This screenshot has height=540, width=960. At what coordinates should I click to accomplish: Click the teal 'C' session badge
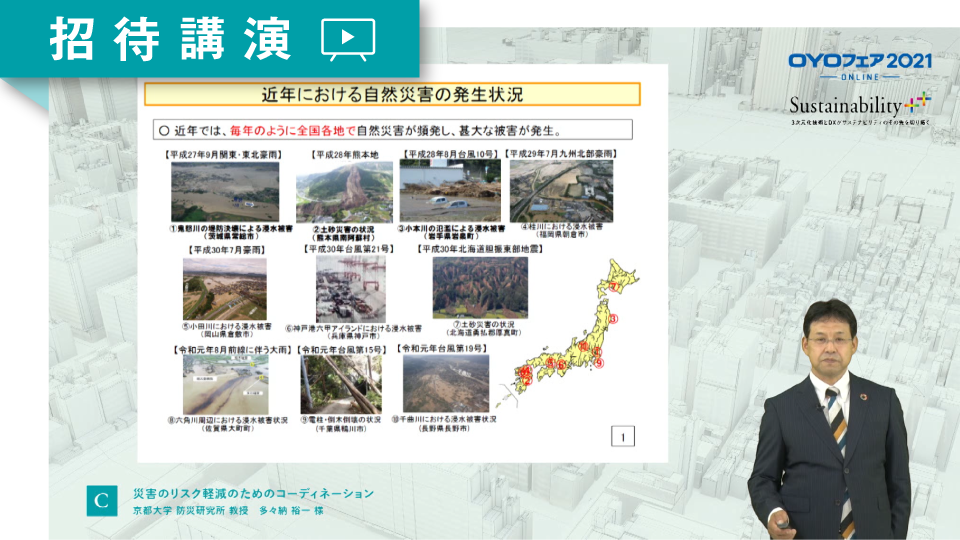(101, 500)
